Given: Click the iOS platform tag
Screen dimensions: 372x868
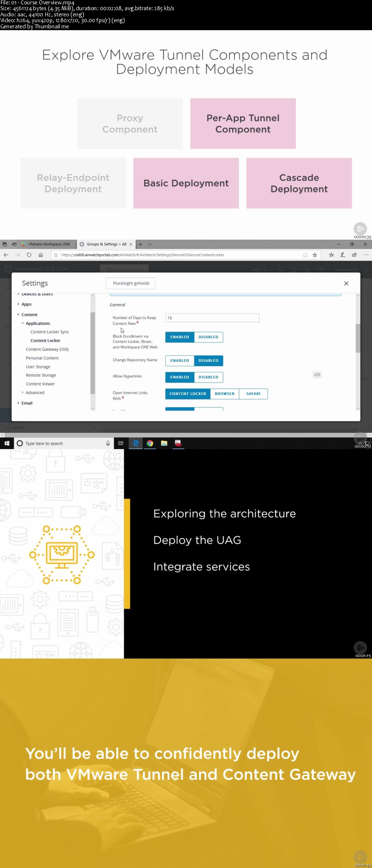Looking at the screenshot, I should [317, 375].
